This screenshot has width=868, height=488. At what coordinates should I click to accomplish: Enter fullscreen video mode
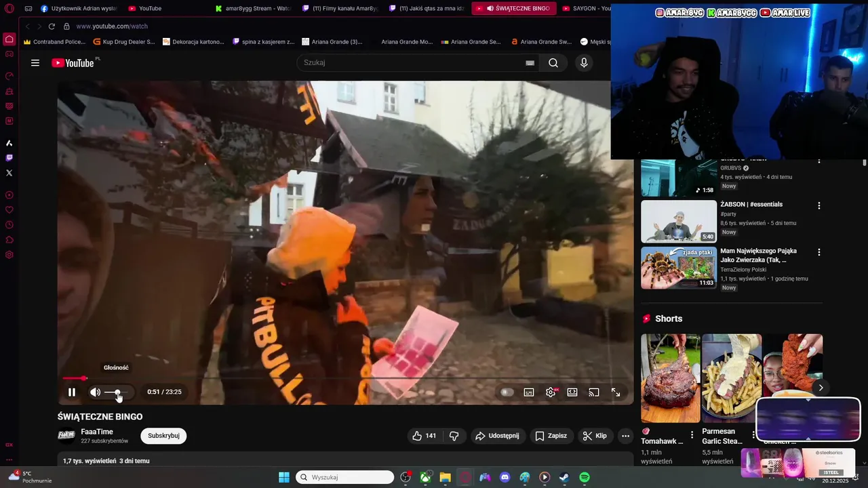click(x=616, y=392)
